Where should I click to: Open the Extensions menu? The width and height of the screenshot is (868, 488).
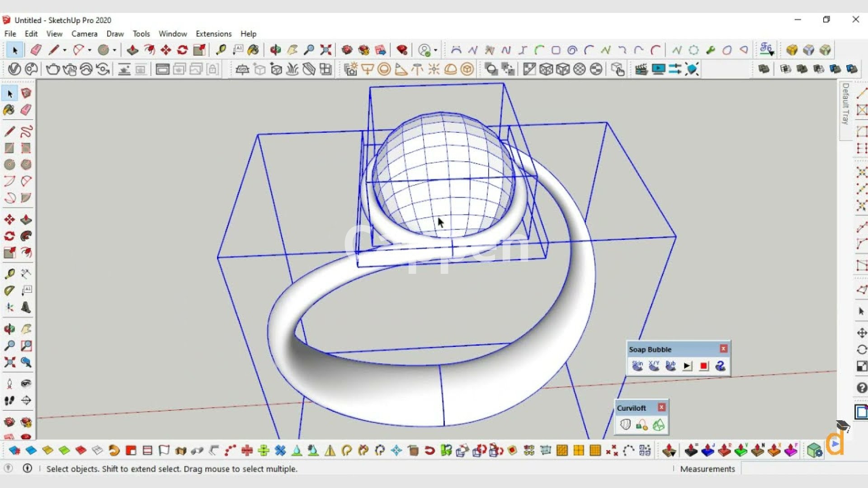213,34
